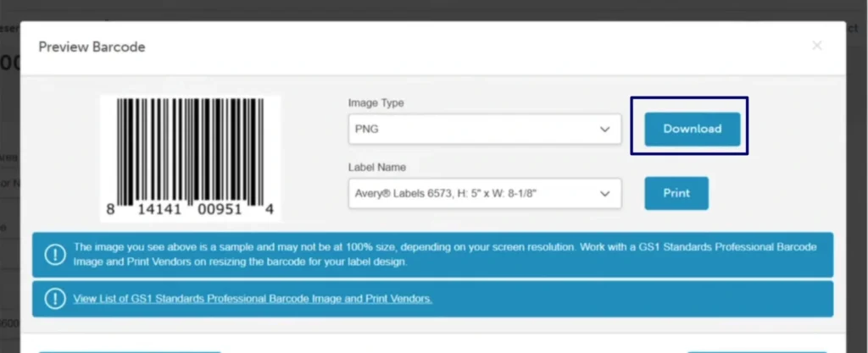The height and width of the screenshot is (353, 868).
Task: Open the GS1 Standards Professional vendors link
Action: coord(253,299)
